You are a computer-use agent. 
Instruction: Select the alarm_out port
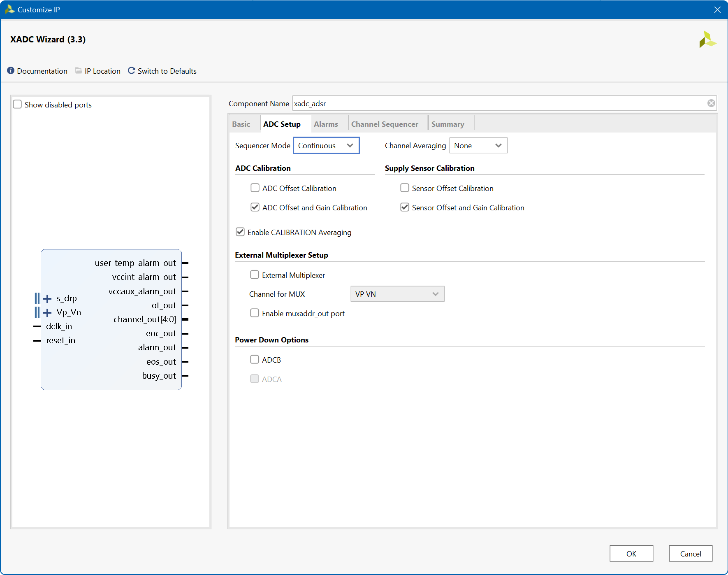pyautogui.click(x=157, y=347)
